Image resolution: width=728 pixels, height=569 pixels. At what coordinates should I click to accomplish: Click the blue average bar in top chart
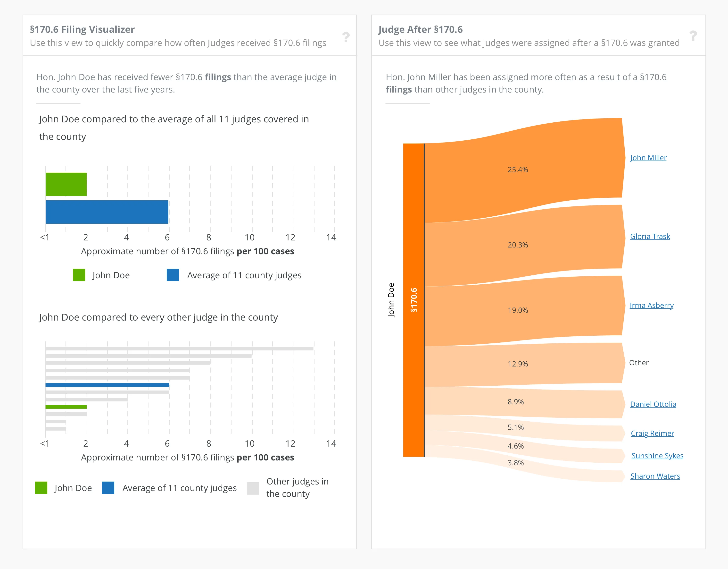tap(107, 212)
